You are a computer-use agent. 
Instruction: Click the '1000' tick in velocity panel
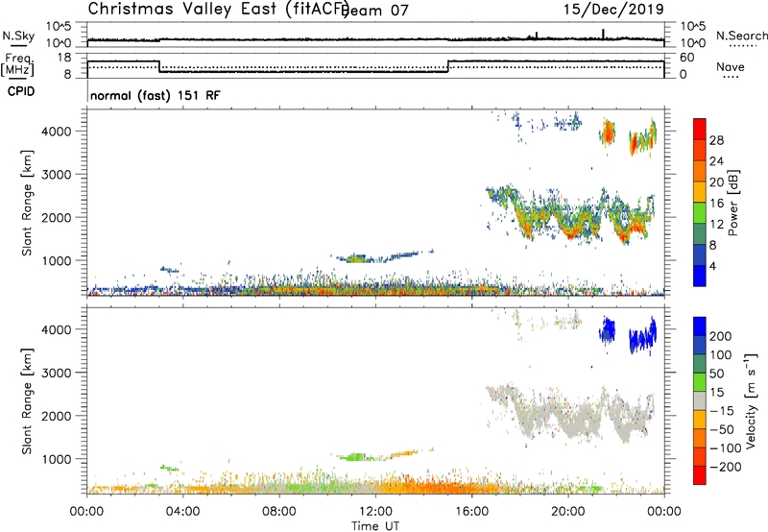(57, 459)
